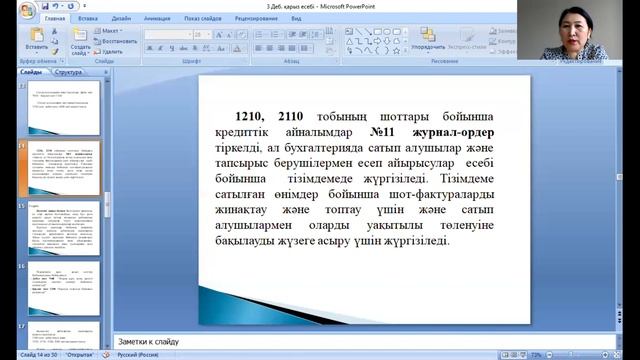640x360 pixels.
Task: Select the triangle shape
Action: tap(349, 41)
